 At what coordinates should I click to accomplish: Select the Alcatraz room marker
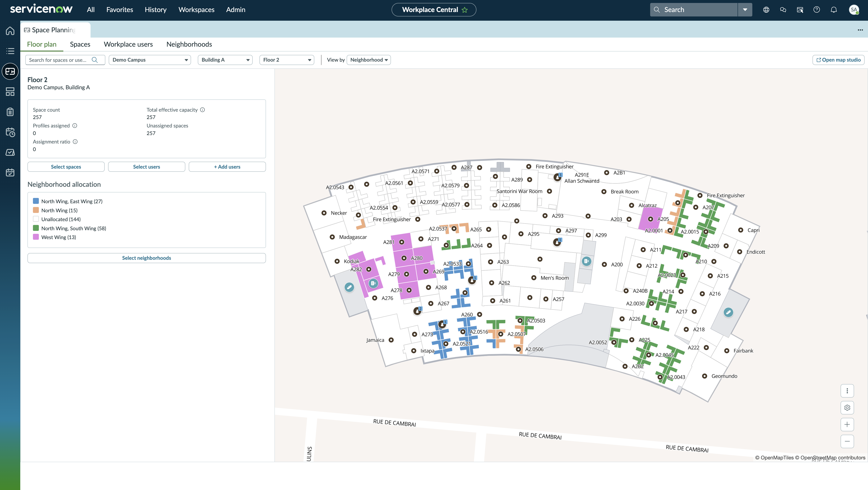click(631, 205)
